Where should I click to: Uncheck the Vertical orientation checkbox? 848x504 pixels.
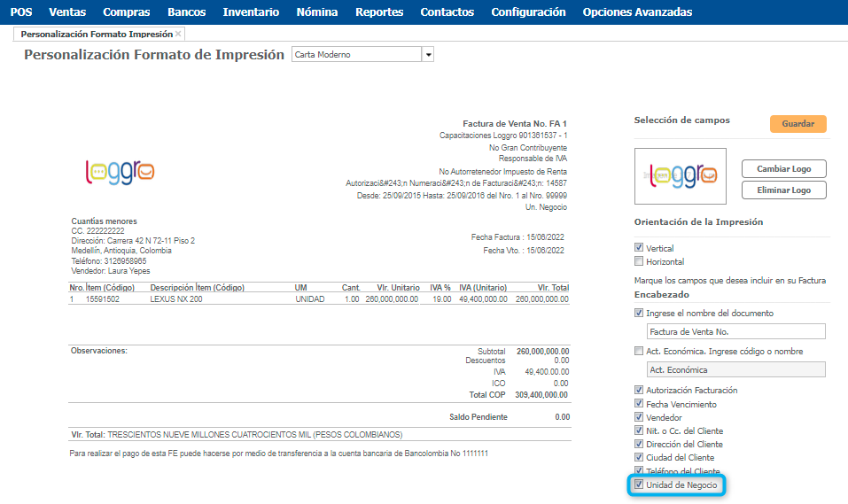[x=639, y=248]
